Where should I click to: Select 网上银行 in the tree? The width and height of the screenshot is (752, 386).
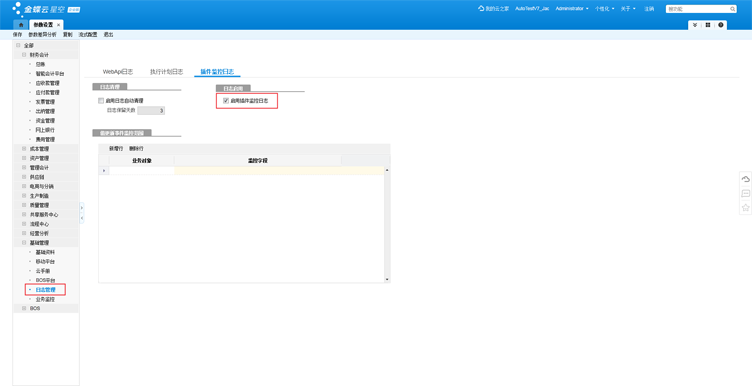pyautogui.click(x=45, y=130)
